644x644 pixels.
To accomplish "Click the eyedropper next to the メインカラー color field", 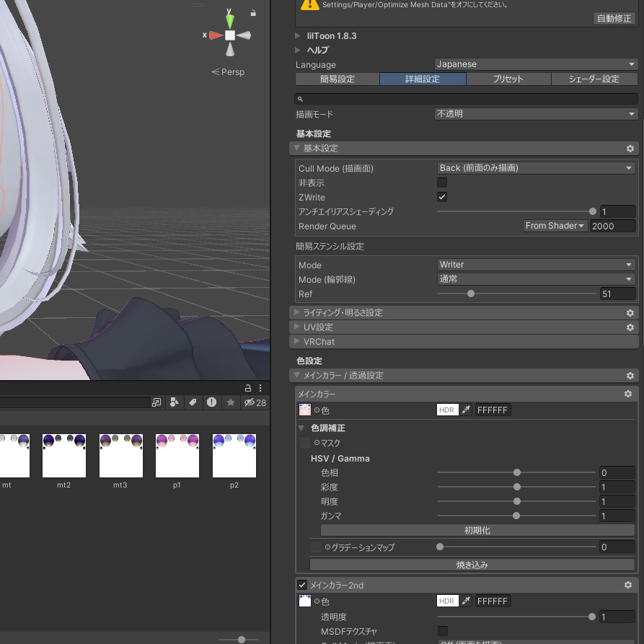I will (467, 410).
